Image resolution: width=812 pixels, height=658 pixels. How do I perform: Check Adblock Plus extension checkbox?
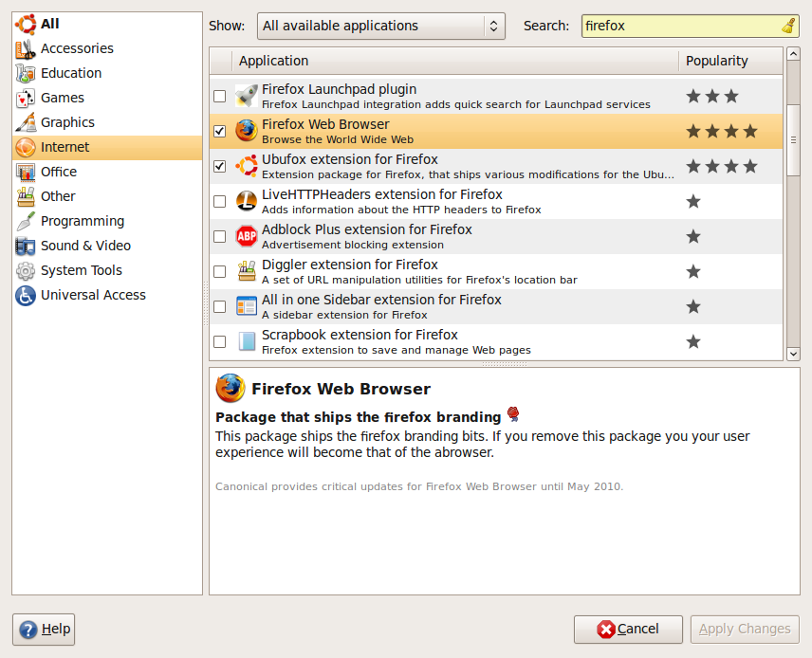219,237
